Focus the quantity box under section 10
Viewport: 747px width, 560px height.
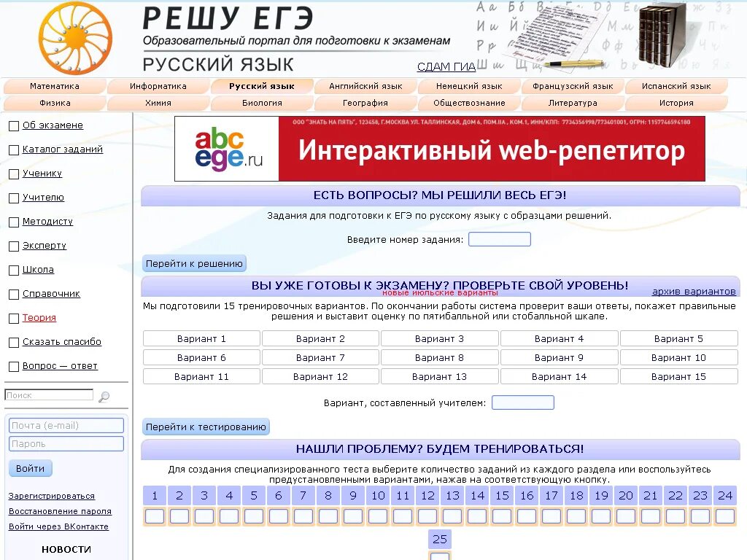(378, 516)
